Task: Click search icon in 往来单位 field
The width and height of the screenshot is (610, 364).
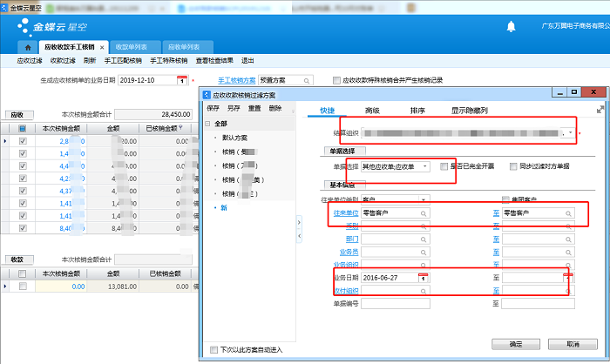Action: click(424, 212)
